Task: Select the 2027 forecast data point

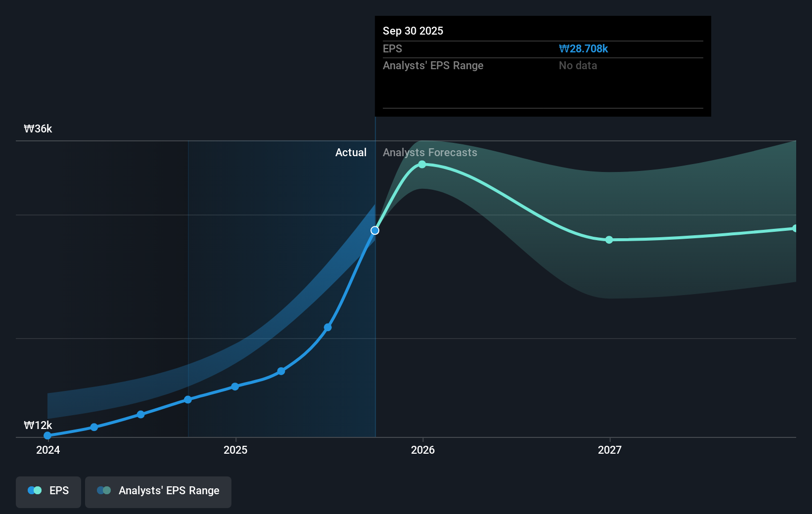Action: coord(609,240)
